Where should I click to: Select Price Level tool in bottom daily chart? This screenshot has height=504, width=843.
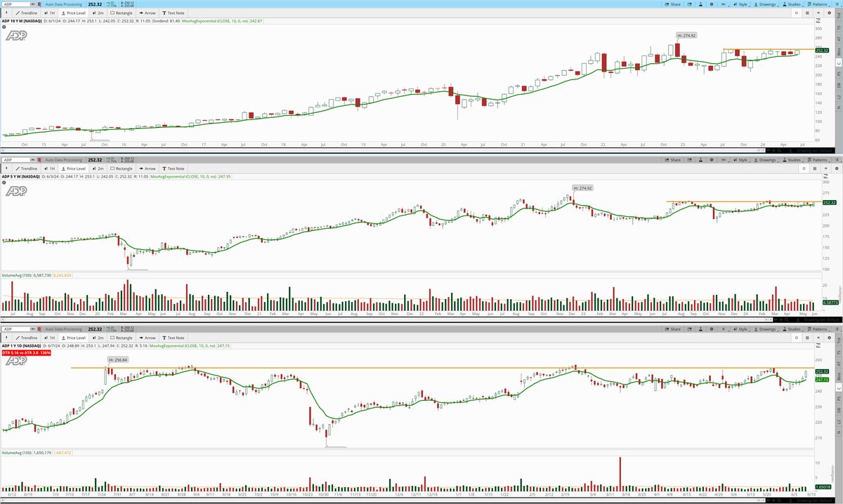pyautogui.click(x=73, y=337)
